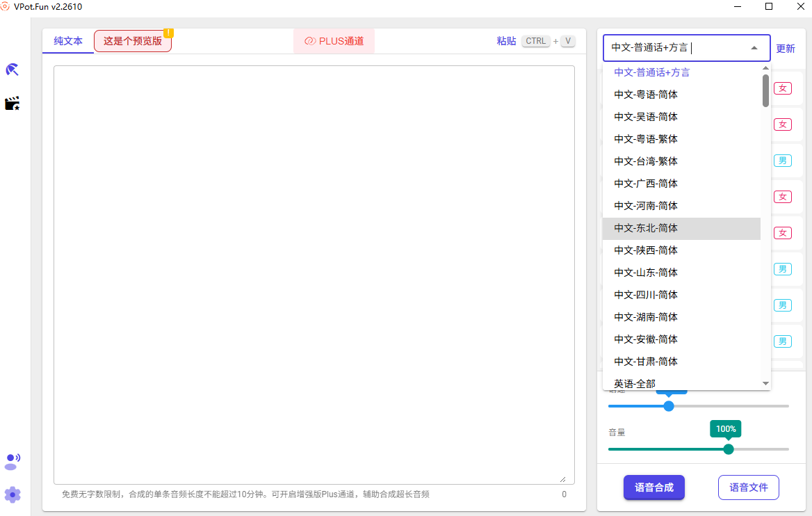Open the umbrella icon in left sidebar
The width and height of the screenshot is (812, 516).
point(12,70)
